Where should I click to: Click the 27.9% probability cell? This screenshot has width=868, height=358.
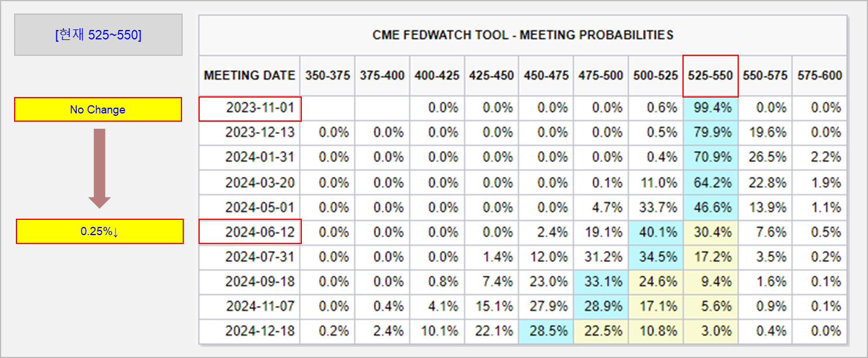[546, 306]
